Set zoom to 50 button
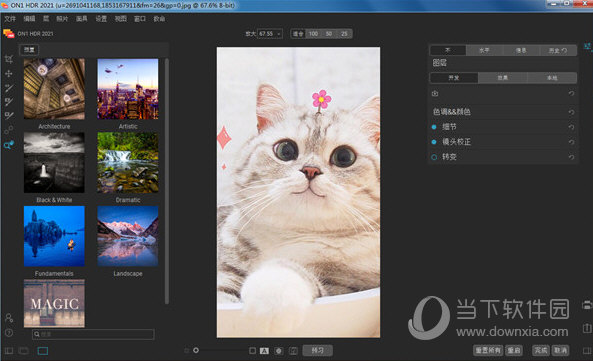593x361 pixels. pyautogui.click(x=329, y=34)
